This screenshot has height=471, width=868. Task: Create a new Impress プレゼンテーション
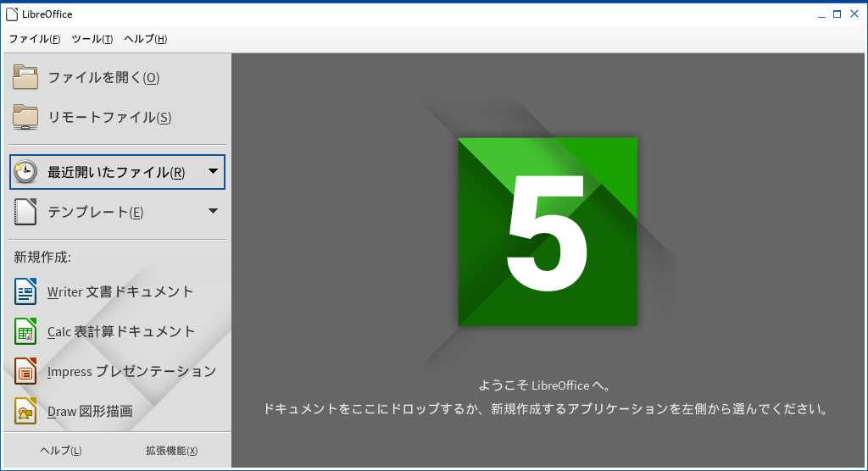[x=131, y=371]
